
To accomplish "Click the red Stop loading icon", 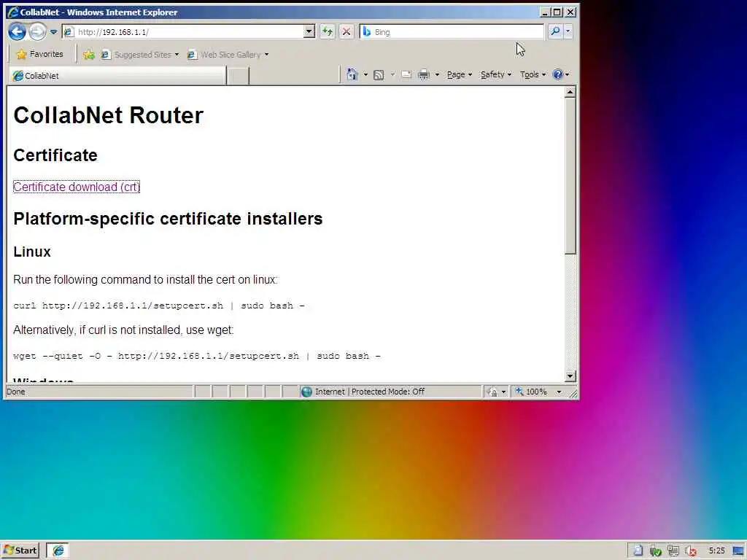I will click(347, 32).
